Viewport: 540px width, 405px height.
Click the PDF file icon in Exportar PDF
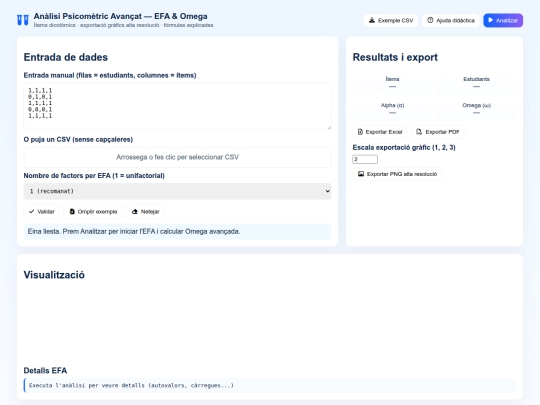click(419, 132)
